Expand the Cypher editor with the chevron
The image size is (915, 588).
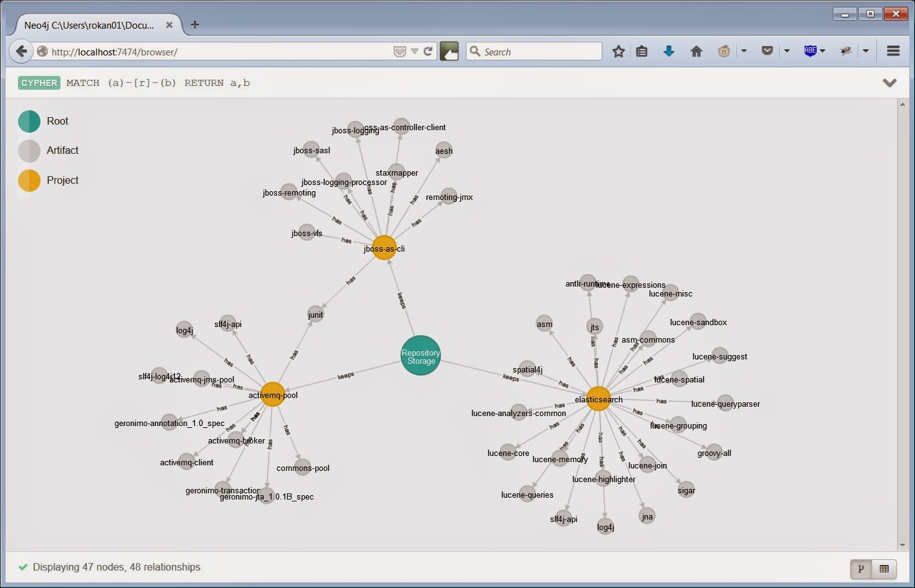click(889, 82)
